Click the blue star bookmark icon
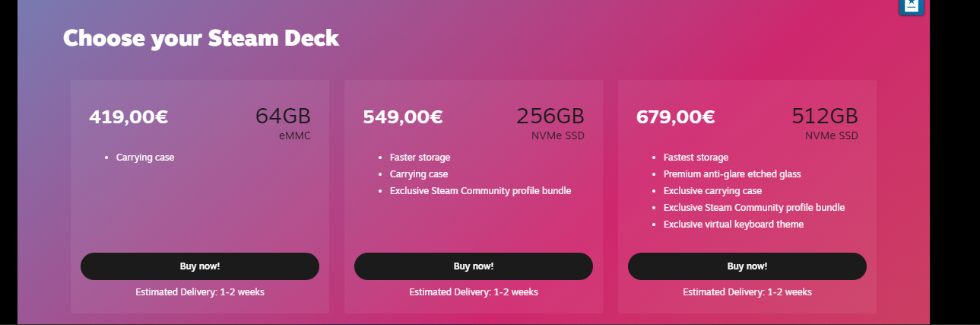Screen dimensions: 980x325 click(x=912, y=6)
